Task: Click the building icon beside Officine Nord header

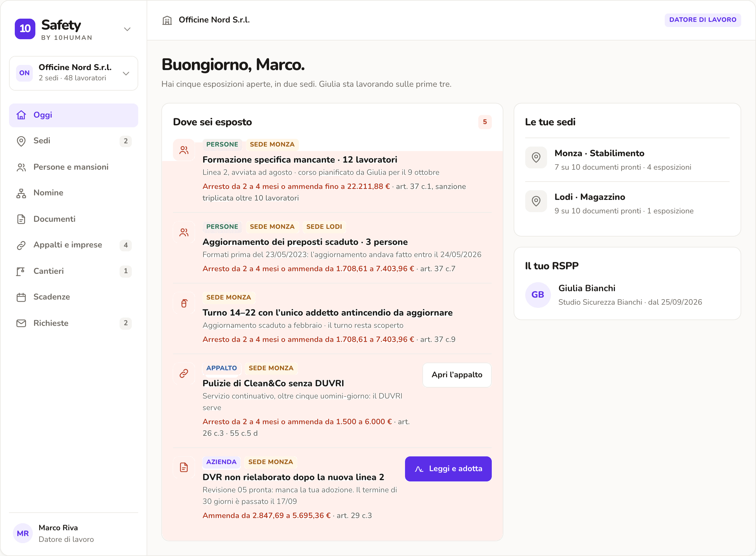Action: (167, 21)
